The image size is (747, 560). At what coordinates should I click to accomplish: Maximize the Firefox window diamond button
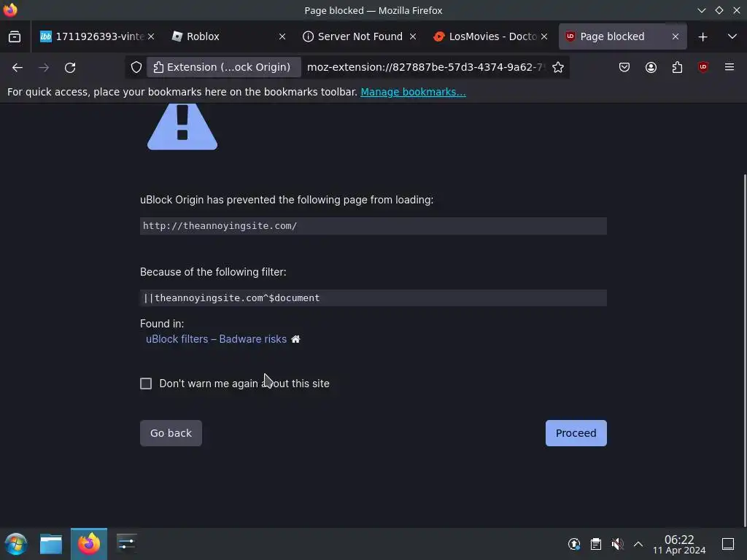pos(719,10)
